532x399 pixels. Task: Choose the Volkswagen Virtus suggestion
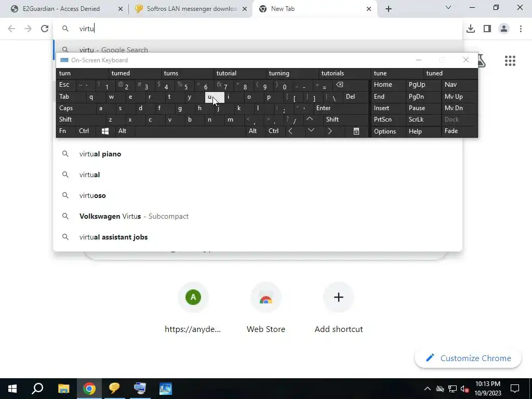258,216
